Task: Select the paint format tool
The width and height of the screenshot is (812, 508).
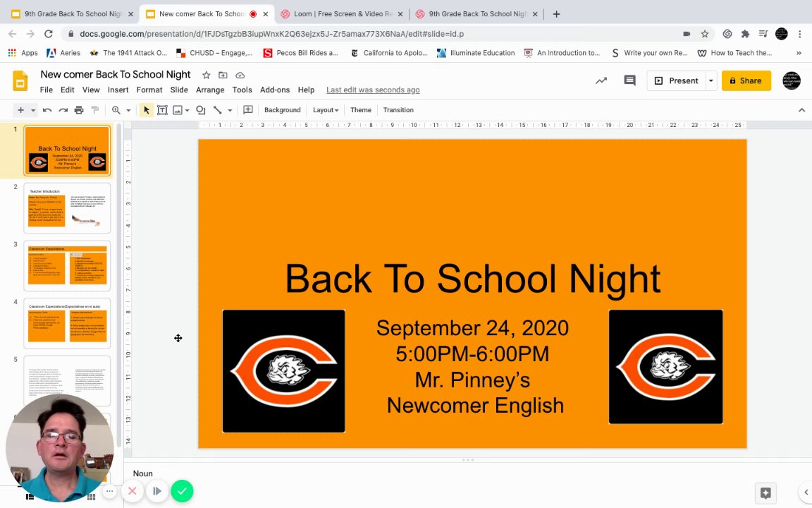Action: point(94,110)
